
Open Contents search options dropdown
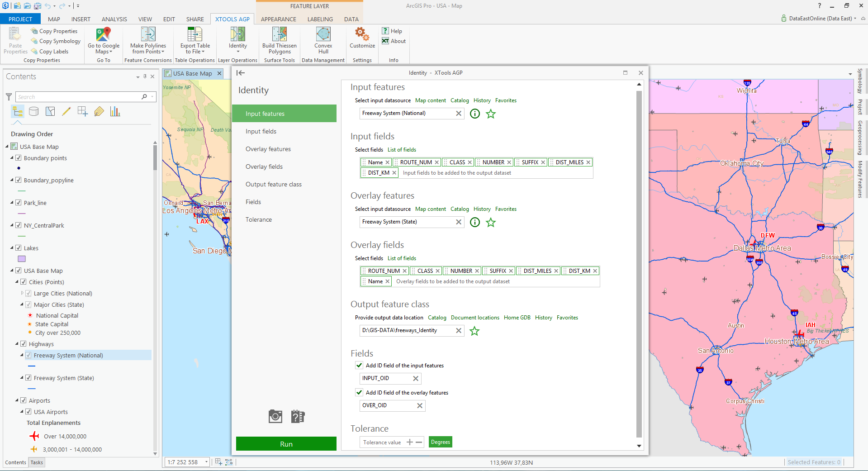pyautogui.click(x=152, y=97)
